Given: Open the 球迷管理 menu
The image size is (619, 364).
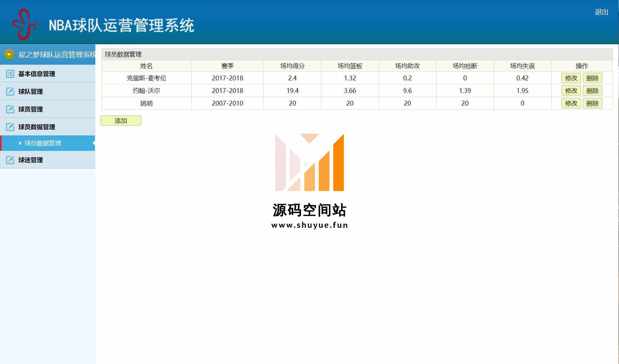Looking at the screenshot, I should click(x=48, y=160).
